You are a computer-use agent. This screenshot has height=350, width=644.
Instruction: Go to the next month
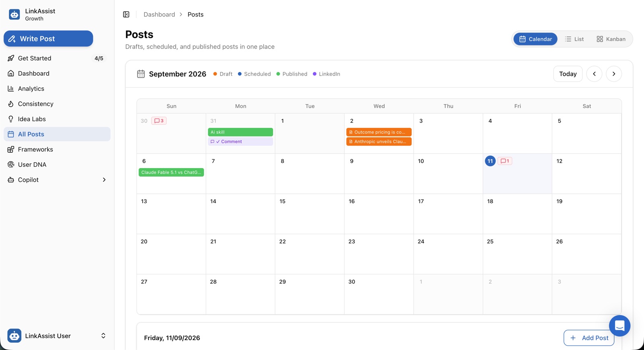(x=614, y=74)
